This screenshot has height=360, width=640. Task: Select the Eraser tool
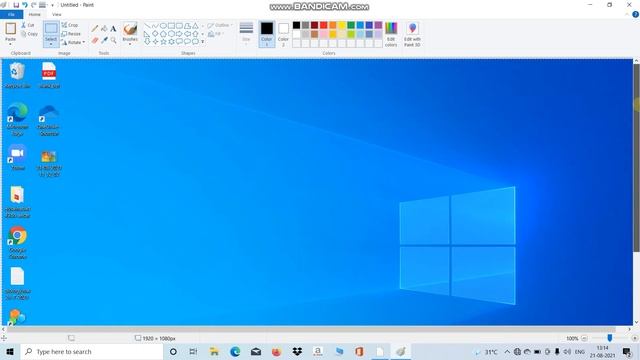point(95,40)
